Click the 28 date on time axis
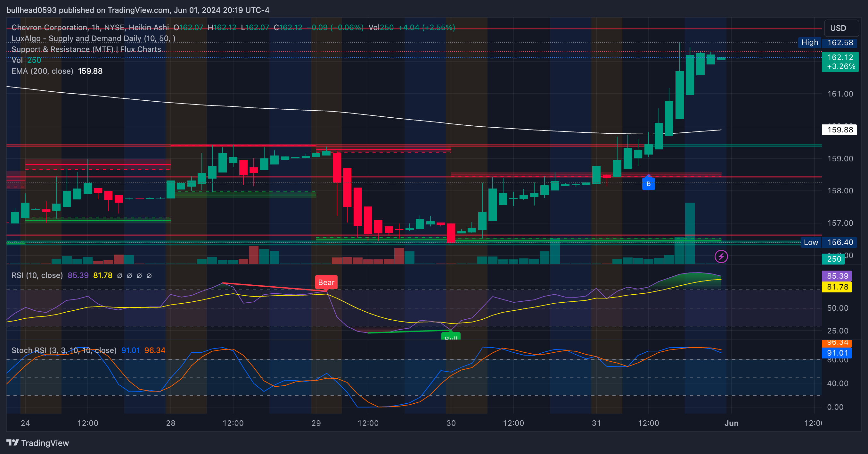This screenshot has height=454, width=868. pos(171,423)
